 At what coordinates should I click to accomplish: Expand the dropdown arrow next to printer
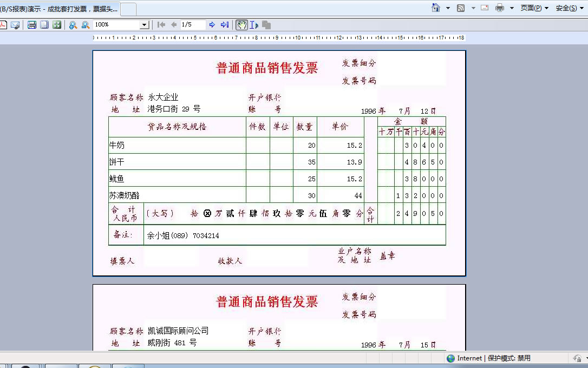click(x=512, y=8)
